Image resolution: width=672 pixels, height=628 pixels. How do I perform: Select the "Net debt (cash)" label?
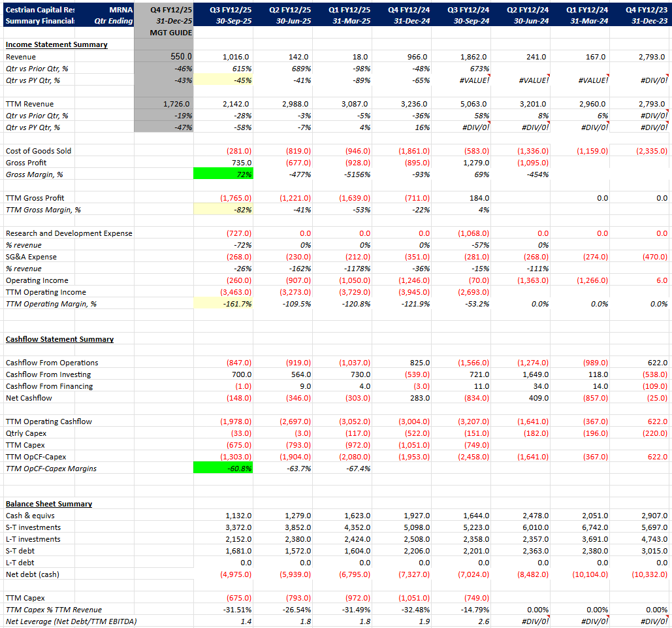coord(33,574)
